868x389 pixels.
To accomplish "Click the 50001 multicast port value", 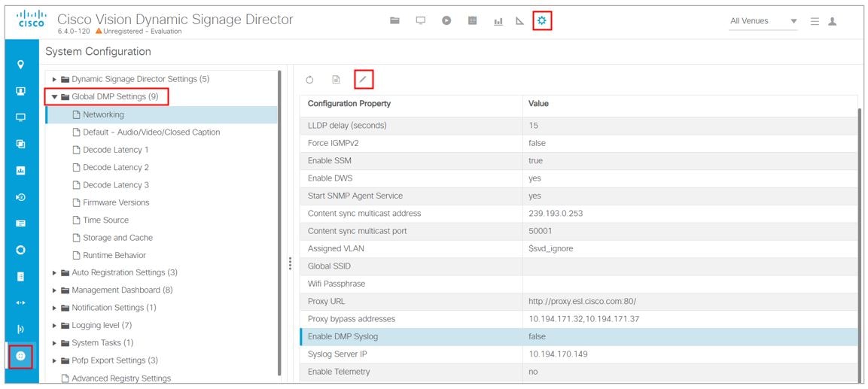I will 541,231.
